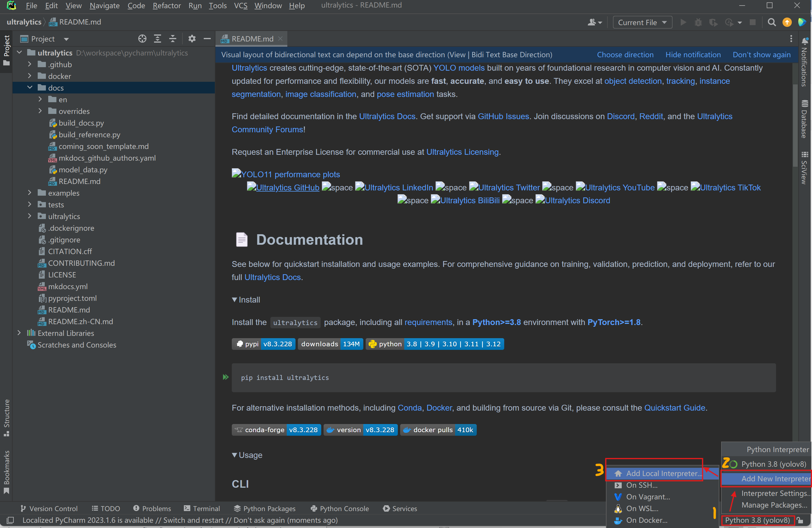The image size is (812, 528).
Task: Open Project panel gear options
Action: (192, 39)
